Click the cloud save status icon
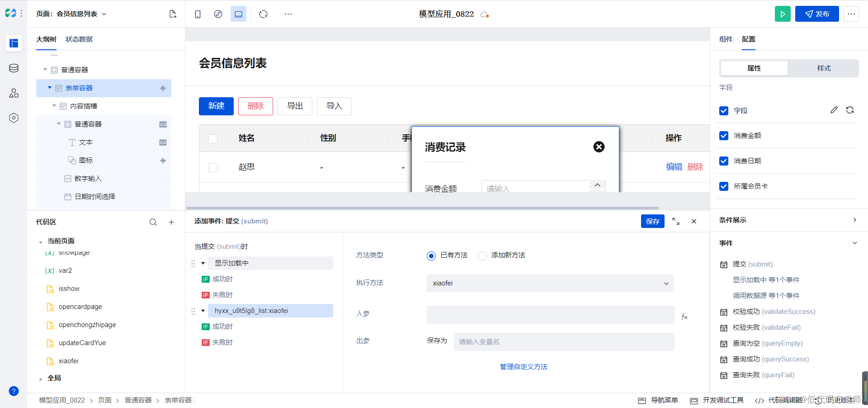The image size is (868, 408). pyautogui.click(x=485, y=14)
